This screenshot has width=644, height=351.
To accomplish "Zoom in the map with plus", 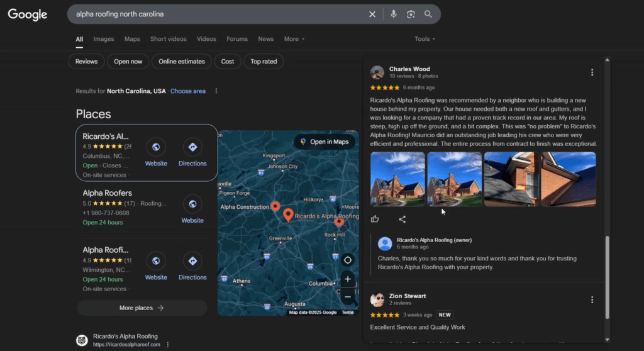I will (347, 279).
